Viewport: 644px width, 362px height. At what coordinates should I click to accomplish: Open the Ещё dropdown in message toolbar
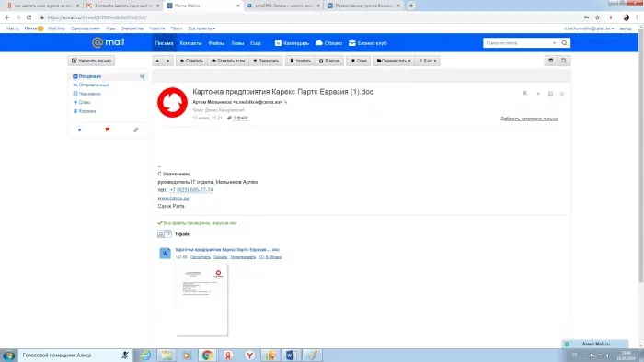click(x=428, y=61)
